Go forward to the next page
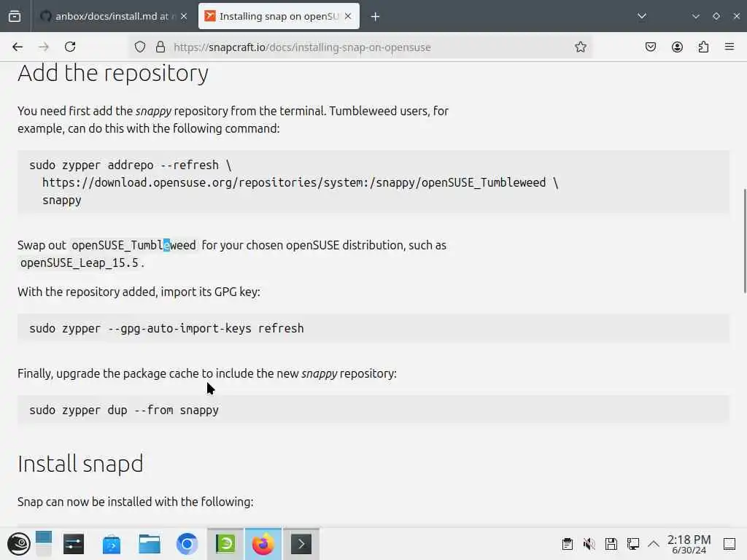 [44, 47]
